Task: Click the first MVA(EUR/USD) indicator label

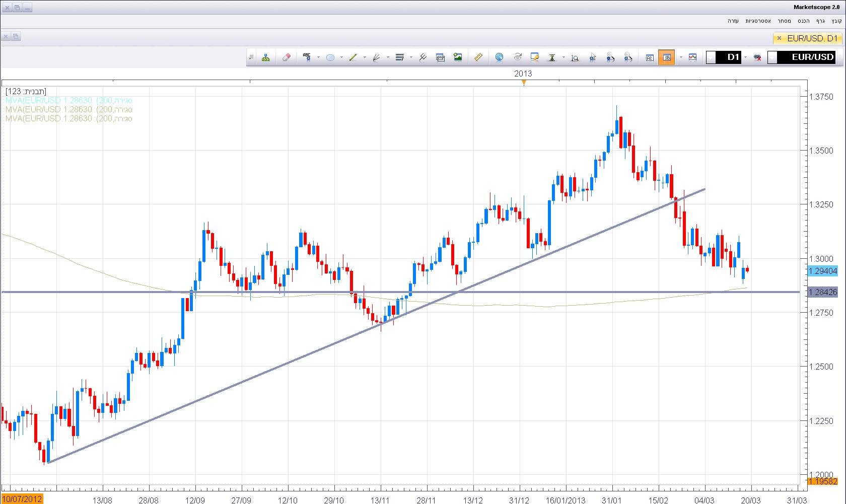Action: pyautogui.click(x=68, y=100)
